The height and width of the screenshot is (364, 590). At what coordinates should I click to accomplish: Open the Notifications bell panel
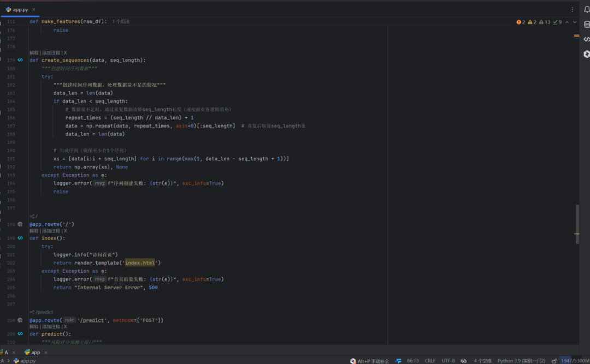tap(586, 9)
